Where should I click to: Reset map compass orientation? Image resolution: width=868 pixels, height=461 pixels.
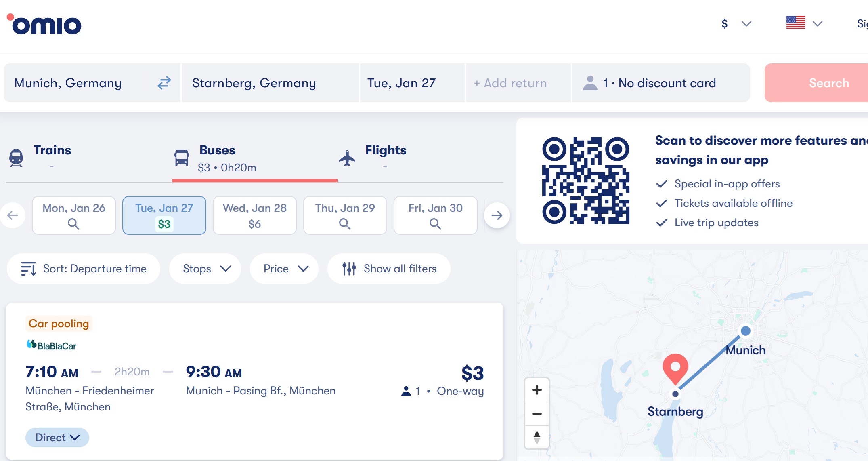pos(537,437)
